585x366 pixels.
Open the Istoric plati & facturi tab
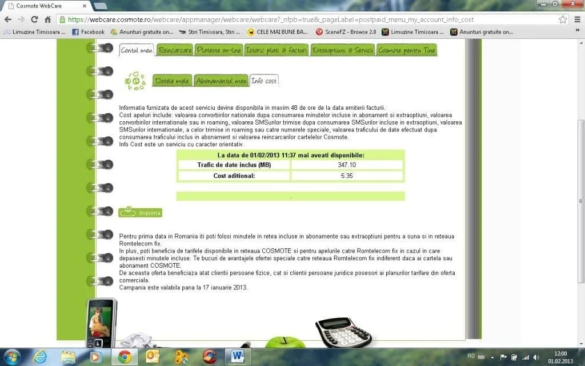tap(276, 50)
